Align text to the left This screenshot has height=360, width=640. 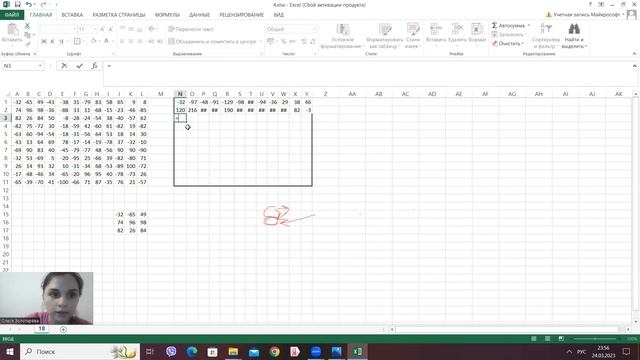coord(122,41)
